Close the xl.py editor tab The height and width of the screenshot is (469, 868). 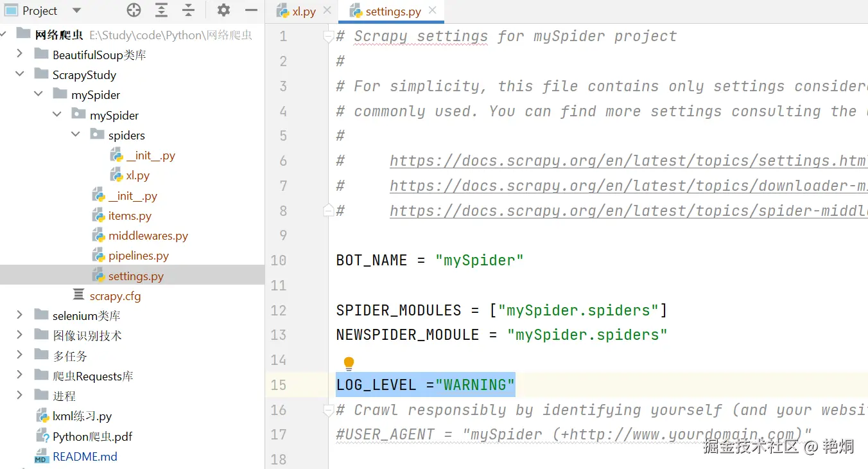pyautogui.click(x=327, y=11)
